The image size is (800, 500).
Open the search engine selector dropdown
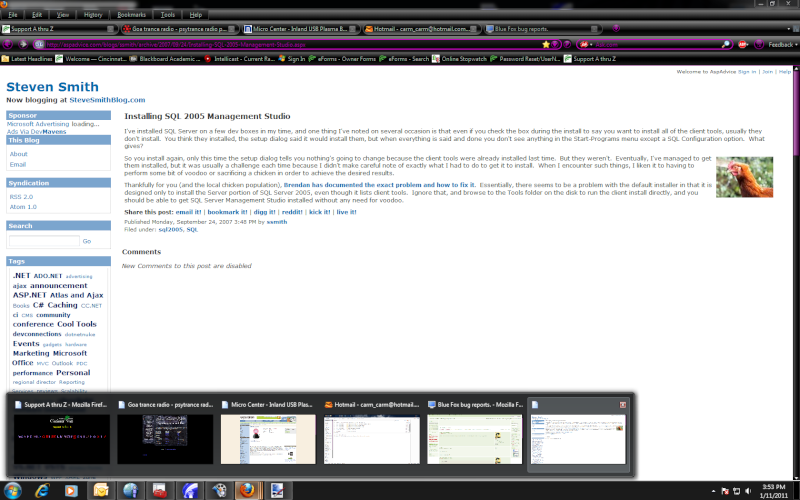(x=586, y=44)
